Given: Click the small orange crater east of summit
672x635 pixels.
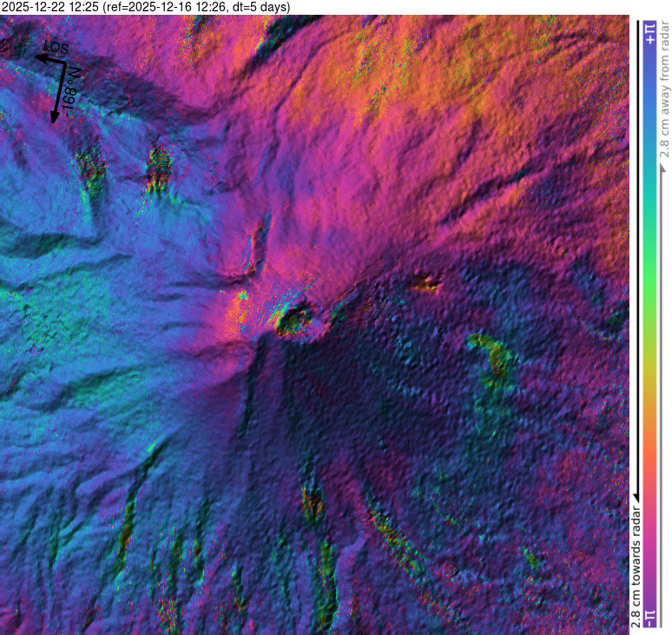Looking at the screenshot, I should click(x=425, y=281).
